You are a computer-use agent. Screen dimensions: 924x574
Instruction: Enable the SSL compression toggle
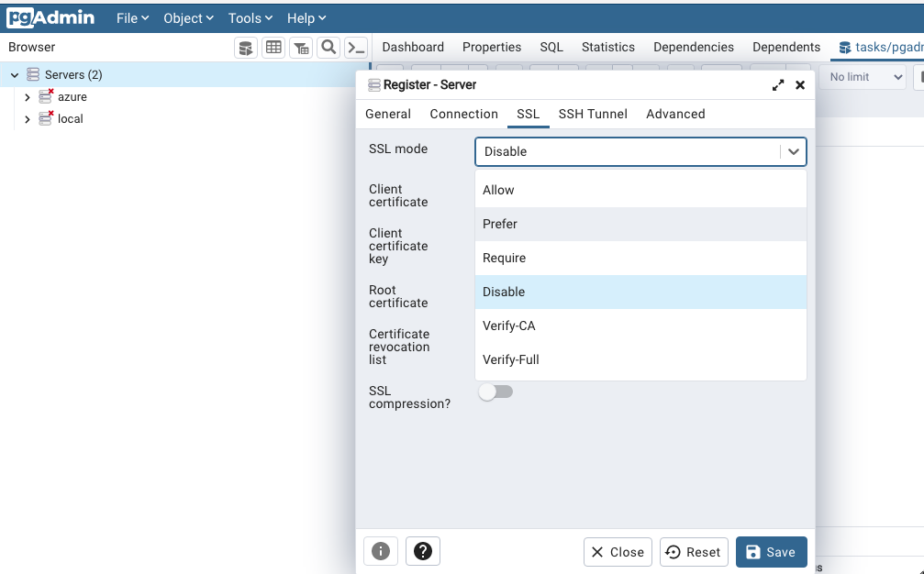click(x=495, y=392)
